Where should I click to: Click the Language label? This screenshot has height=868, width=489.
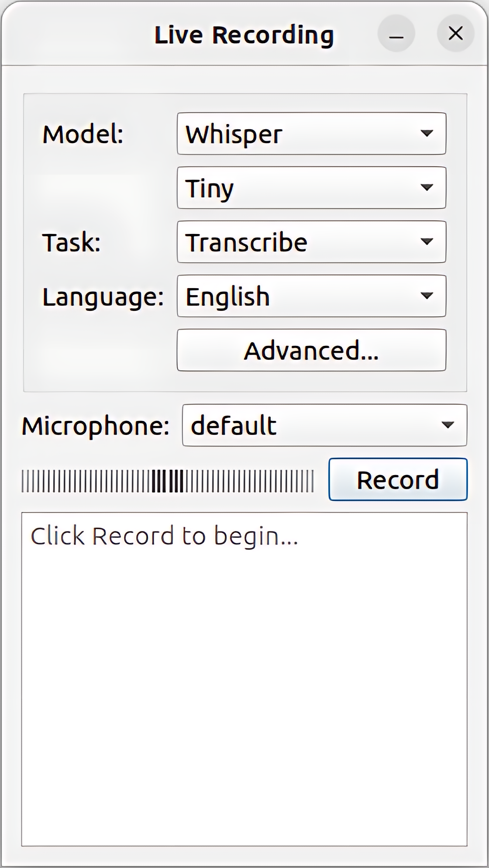(x=103, y=297)
